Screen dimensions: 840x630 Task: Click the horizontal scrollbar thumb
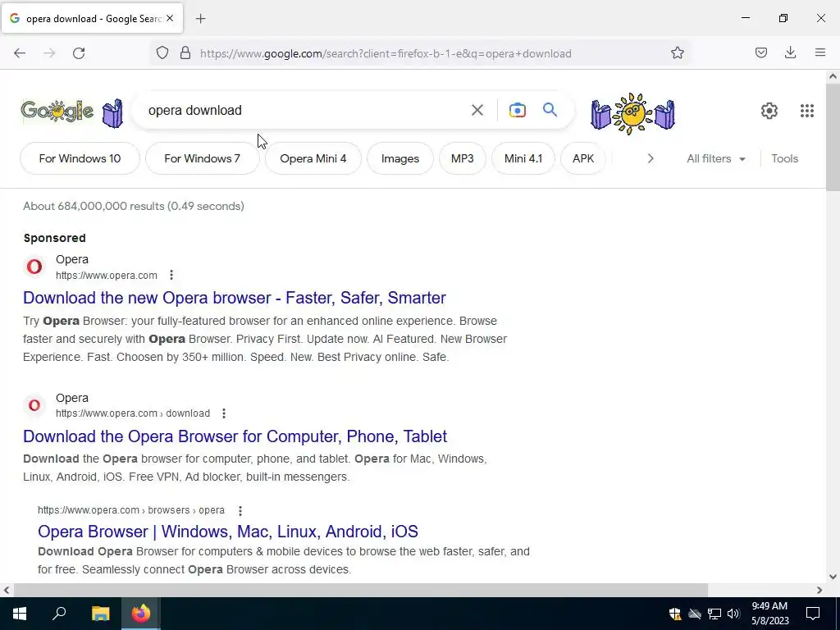click(361, 590)
